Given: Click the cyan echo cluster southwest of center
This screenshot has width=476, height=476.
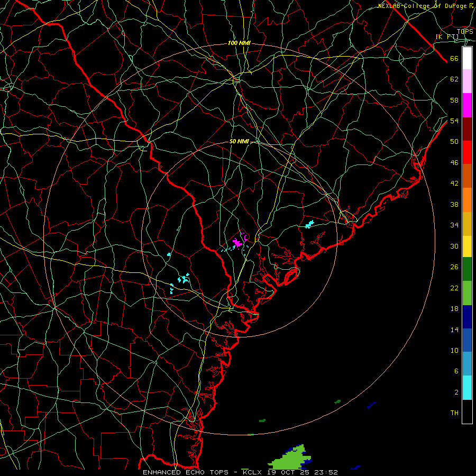Looking at the screenshot, I should pos(184,278).
